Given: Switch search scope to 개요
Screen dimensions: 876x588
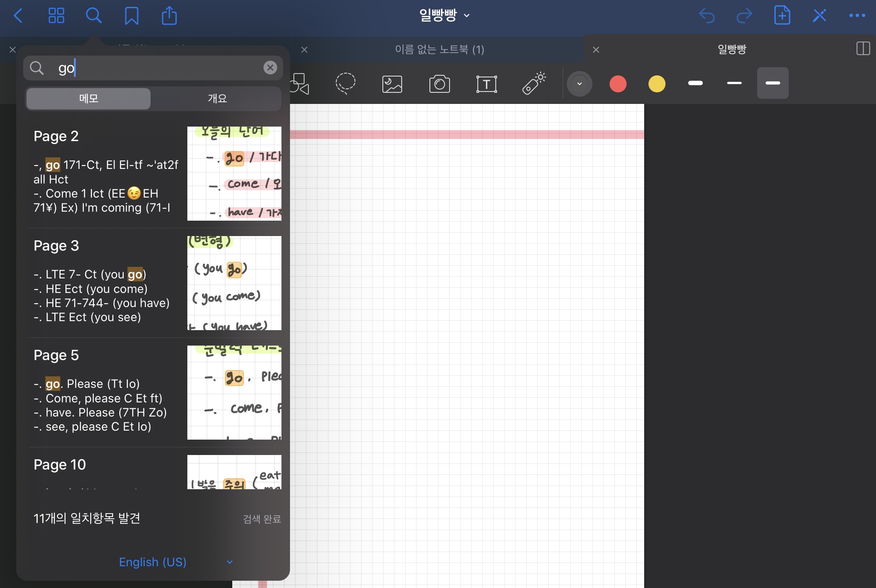Looking at the screenshot, I should 217,99.
